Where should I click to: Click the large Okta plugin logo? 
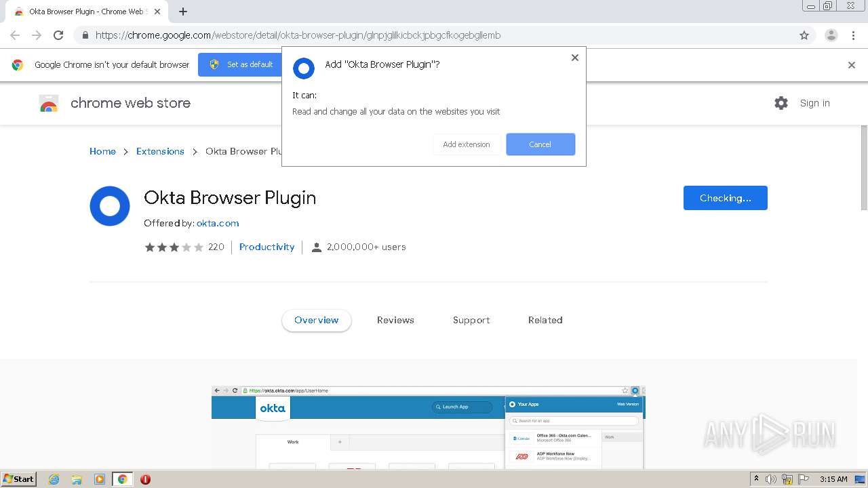point(110,206)
